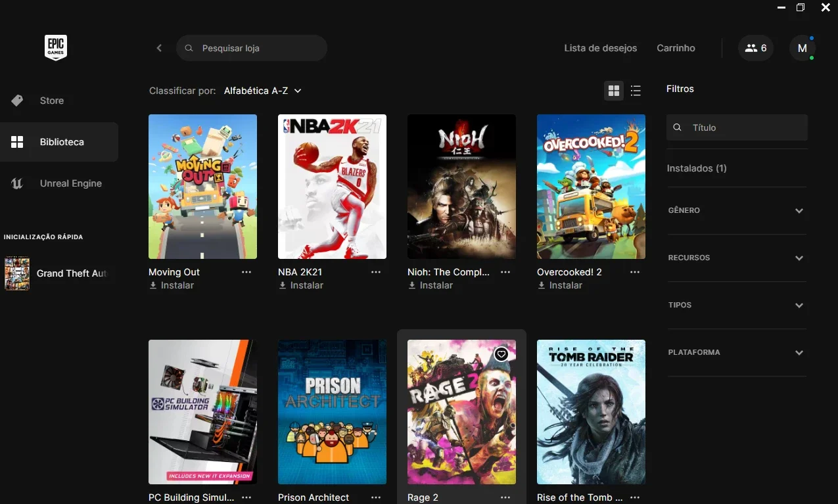The height and width of the screenshot is (504, 838).
Task: Select the Overcooked! 2 cover art
Action: (591, 187)
